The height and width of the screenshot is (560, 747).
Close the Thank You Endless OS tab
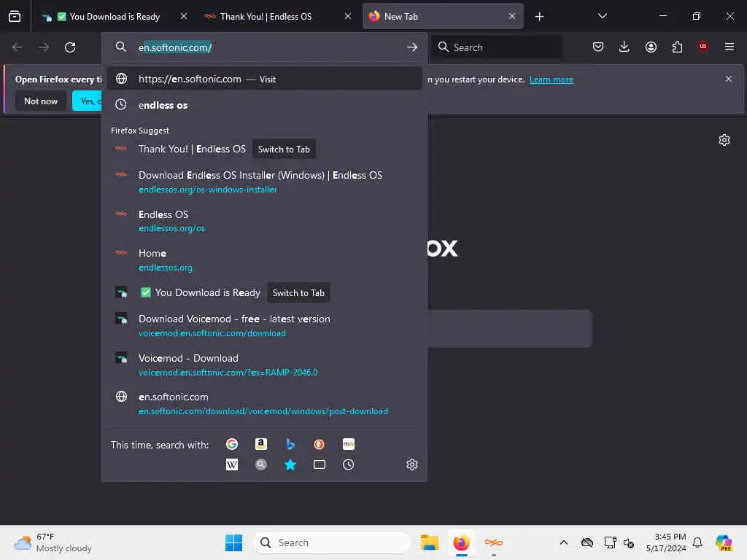(348, 16)
